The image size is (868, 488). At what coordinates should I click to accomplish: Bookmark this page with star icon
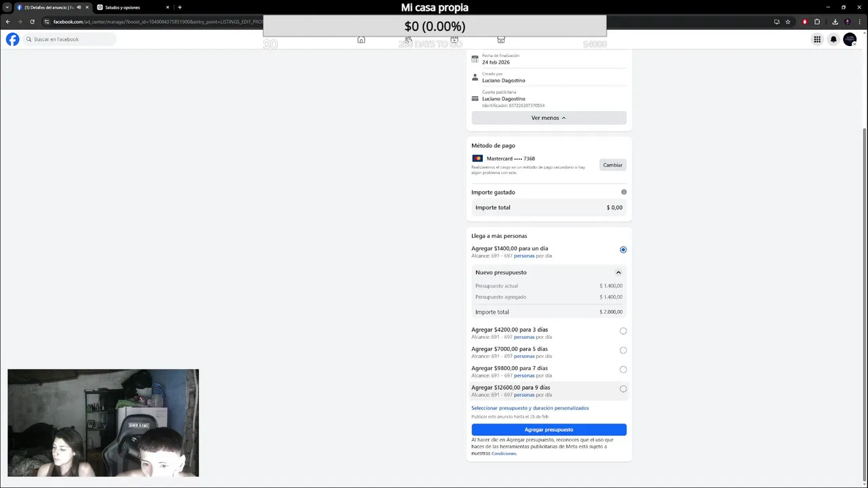(788, 22)
